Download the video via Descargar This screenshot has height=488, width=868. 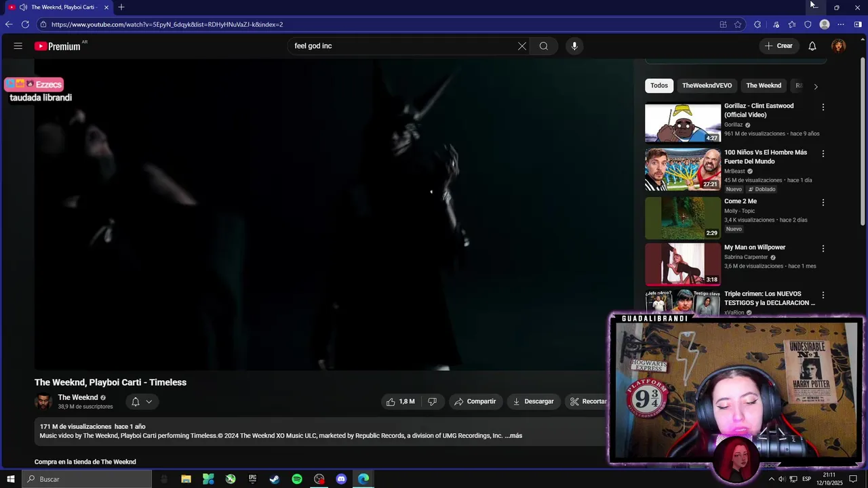click(534, 402)
